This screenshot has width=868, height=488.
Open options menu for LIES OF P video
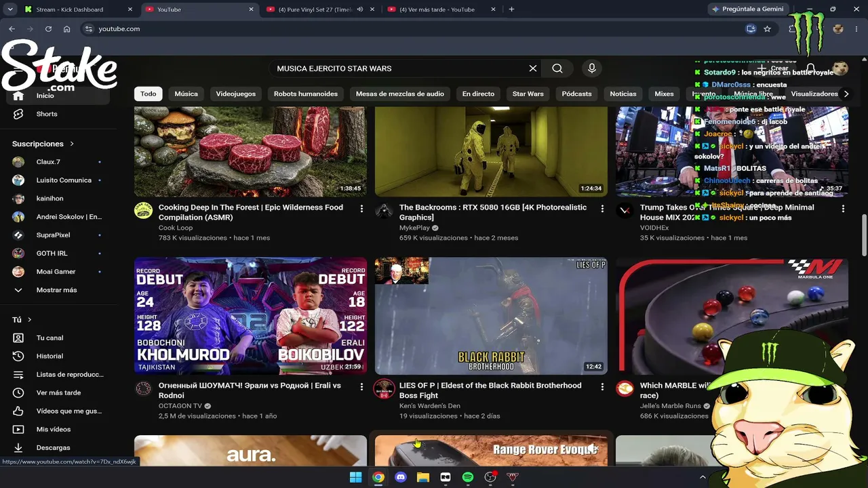pyautogui.click(x=602, y=387)
